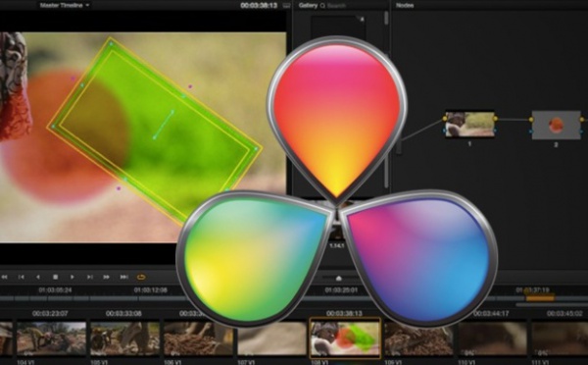
Task: Click the play reverse arrow
Action: [x=38, y=277]
